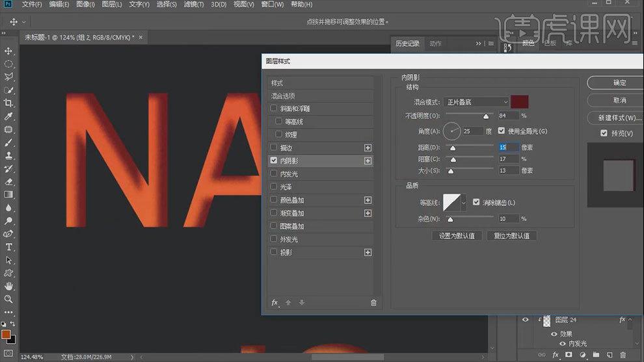The height and width of the screenshot is (362, 644).
Task: Switch to the 动作 tab
Action: pyautogui.click(x=435, y=44)
